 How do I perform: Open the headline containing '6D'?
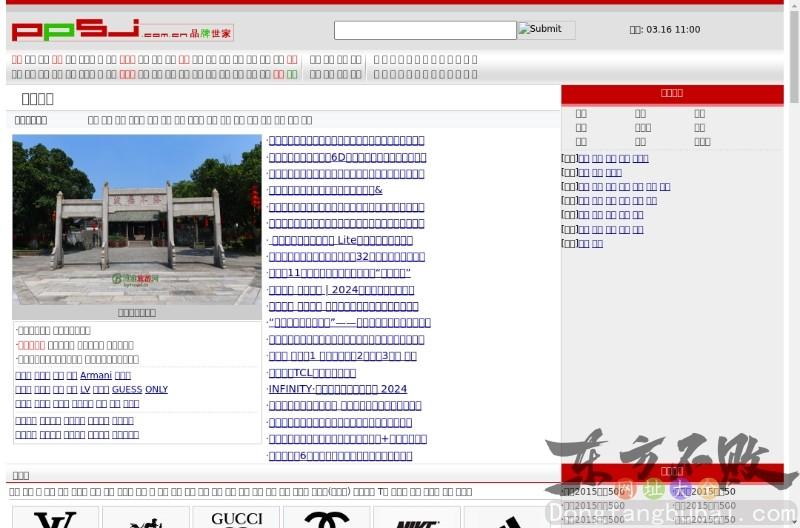(347, 157)
